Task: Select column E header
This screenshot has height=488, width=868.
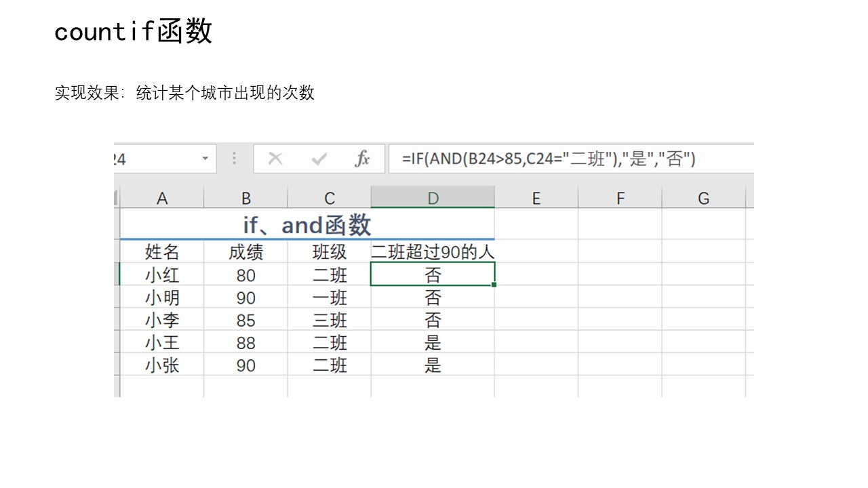Action: point(536,198)
